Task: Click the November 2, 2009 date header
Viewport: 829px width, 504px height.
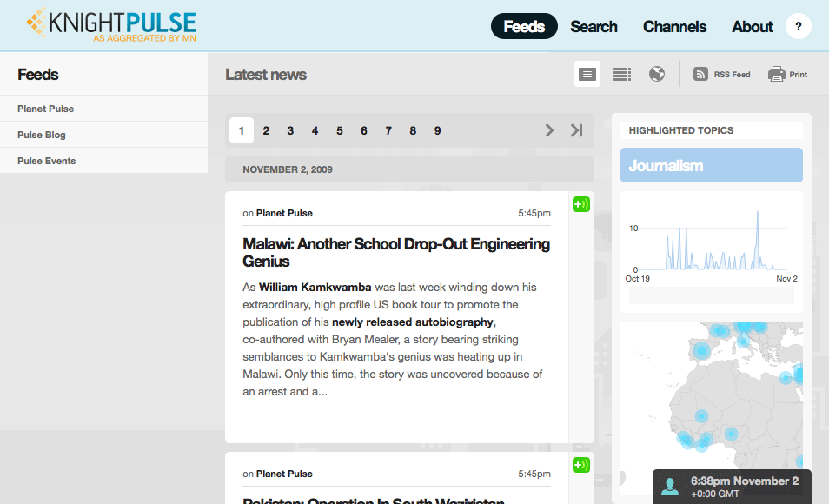Action: 409,169
